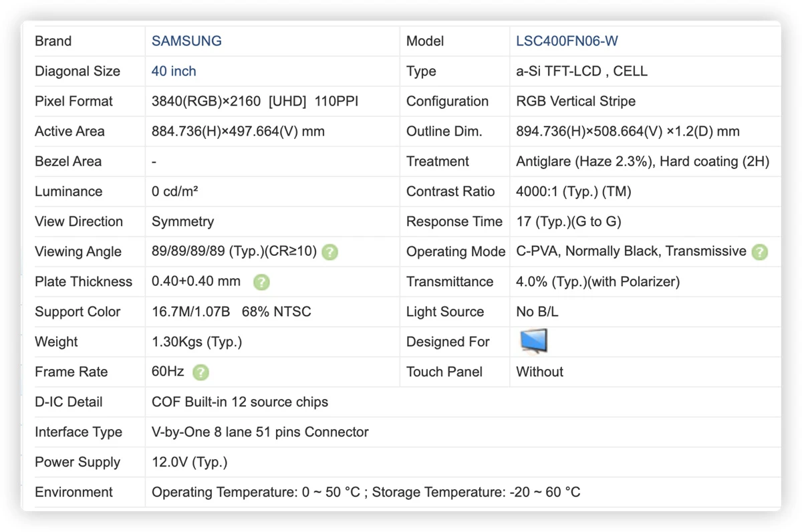The image size is (802, 532).
Task: Click the Interface Type V-by-One value
Action: point(260,432)
